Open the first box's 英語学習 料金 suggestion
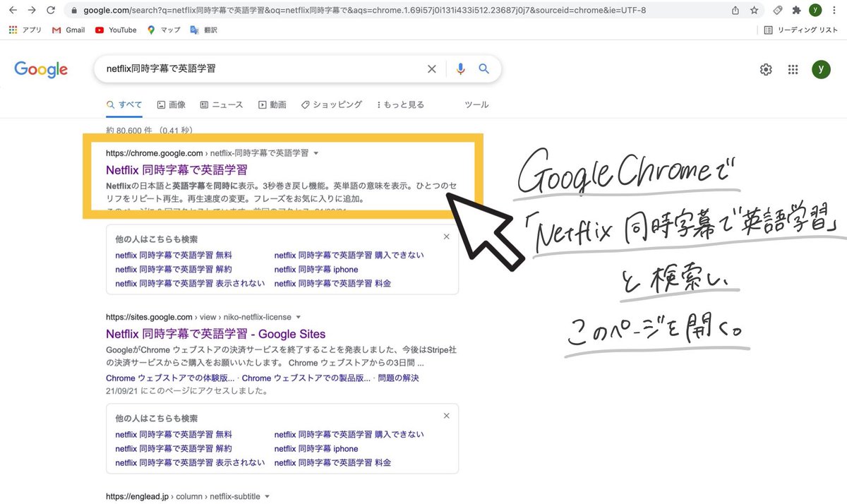 (x=332, y=283)
